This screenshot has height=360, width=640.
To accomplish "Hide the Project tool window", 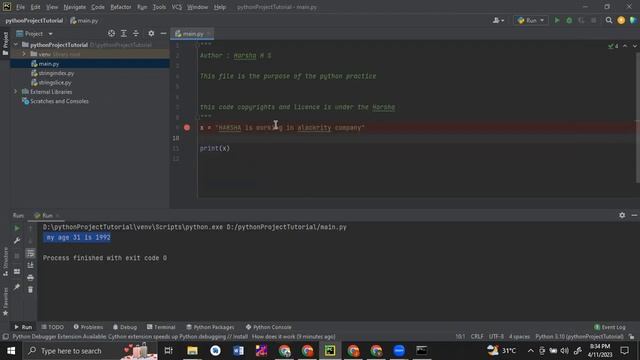I will [163, 33].
